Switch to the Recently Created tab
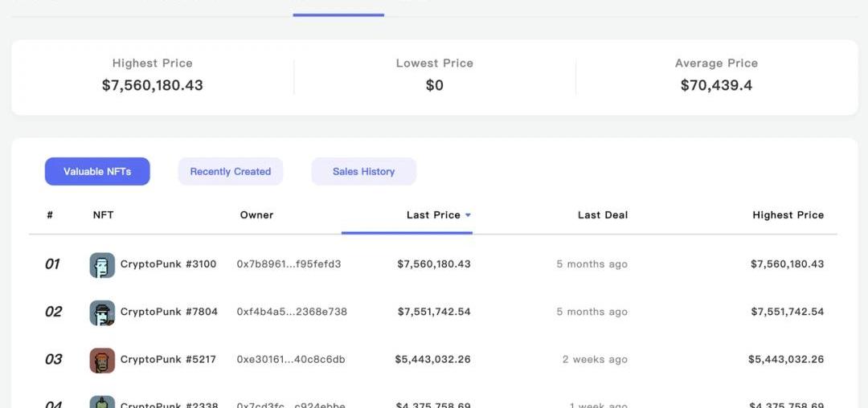868x408 pixels. (231, 171)
